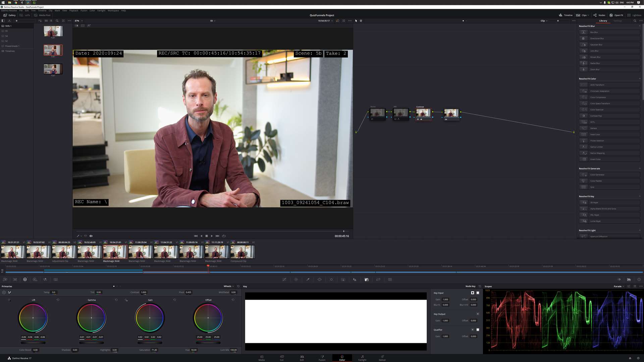
Task: Click the Saturation value field
Action: 154,350
